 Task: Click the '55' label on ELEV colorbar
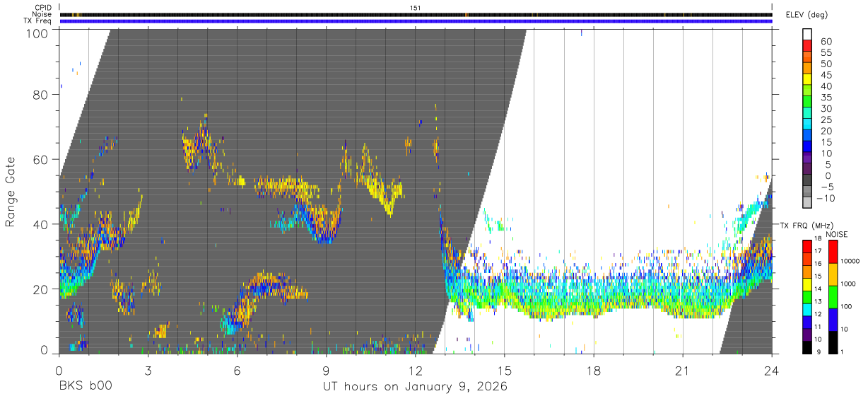pyautogui.click(x=826, y=52)
